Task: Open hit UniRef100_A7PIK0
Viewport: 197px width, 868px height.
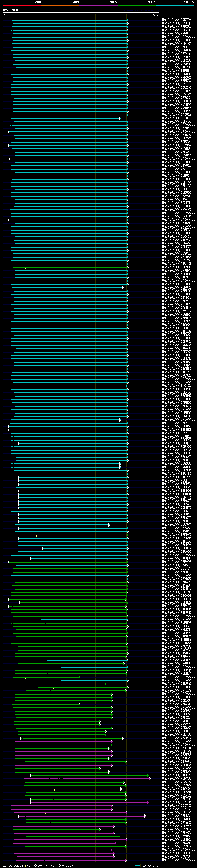Action: pyautogui.click(x=177, y=43)
